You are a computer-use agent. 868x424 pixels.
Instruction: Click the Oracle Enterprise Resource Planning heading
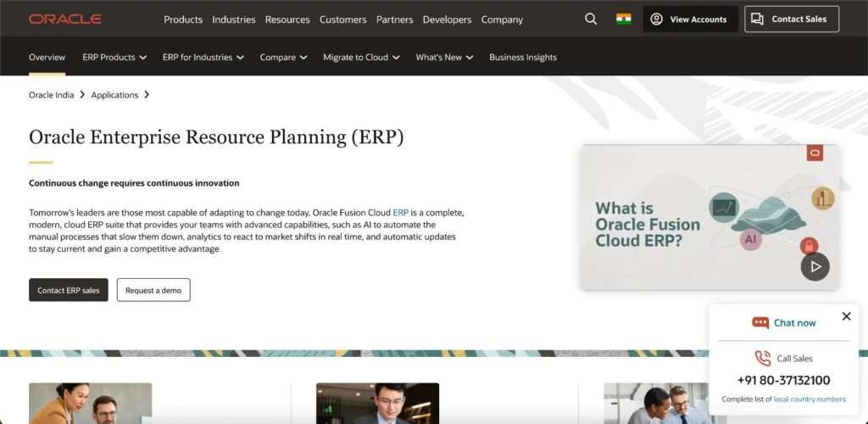pos(216,137)
